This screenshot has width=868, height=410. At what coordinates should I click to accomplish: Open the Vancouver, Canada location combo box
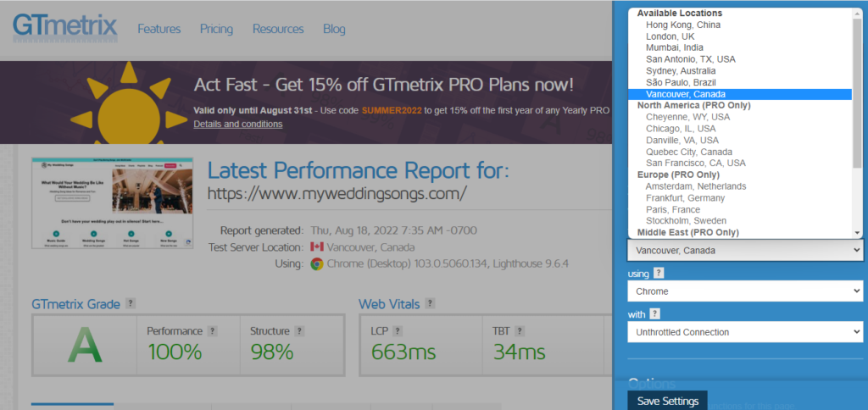coord(745,250)
